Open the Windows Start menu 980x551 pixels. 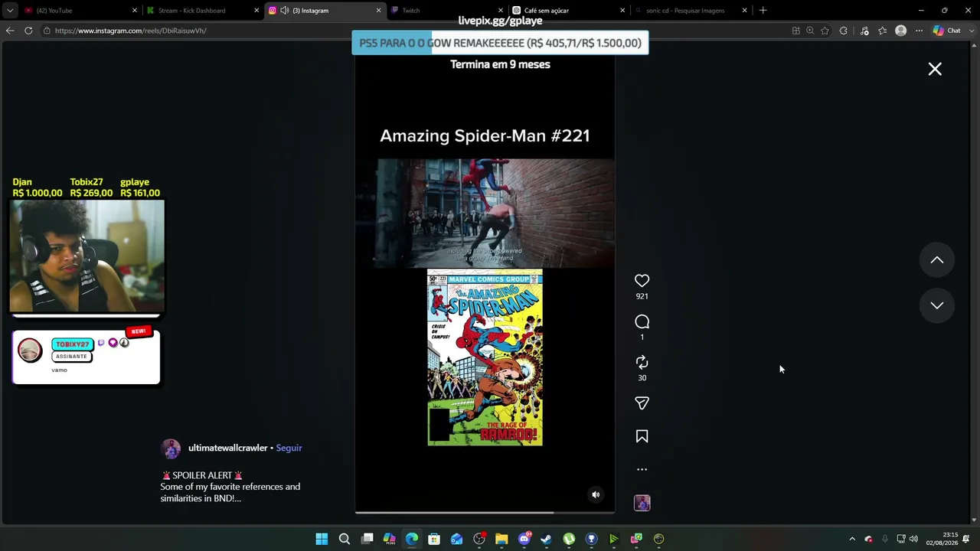pos(322,539)
